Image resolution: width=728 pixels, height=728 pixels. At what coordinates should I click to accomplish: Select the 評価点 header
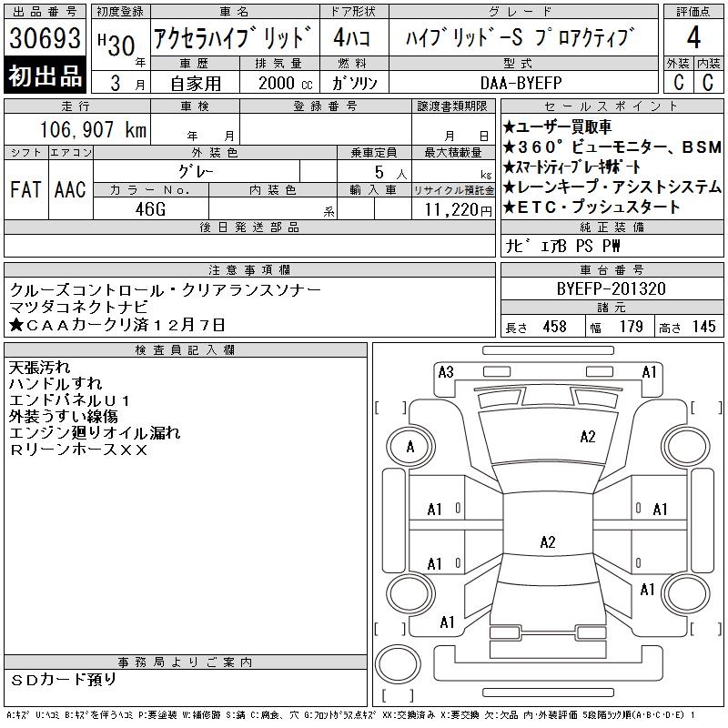693,12
